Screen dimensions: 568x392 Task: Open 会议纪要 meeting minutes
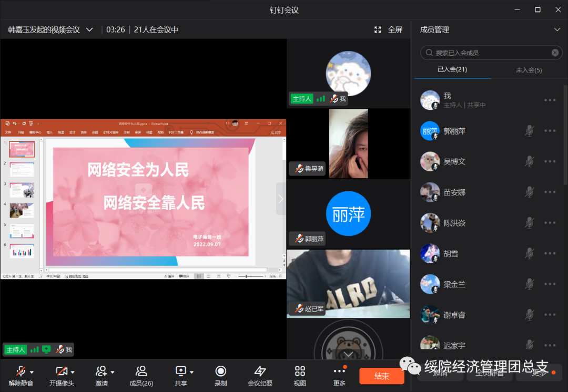click(260, 372)
